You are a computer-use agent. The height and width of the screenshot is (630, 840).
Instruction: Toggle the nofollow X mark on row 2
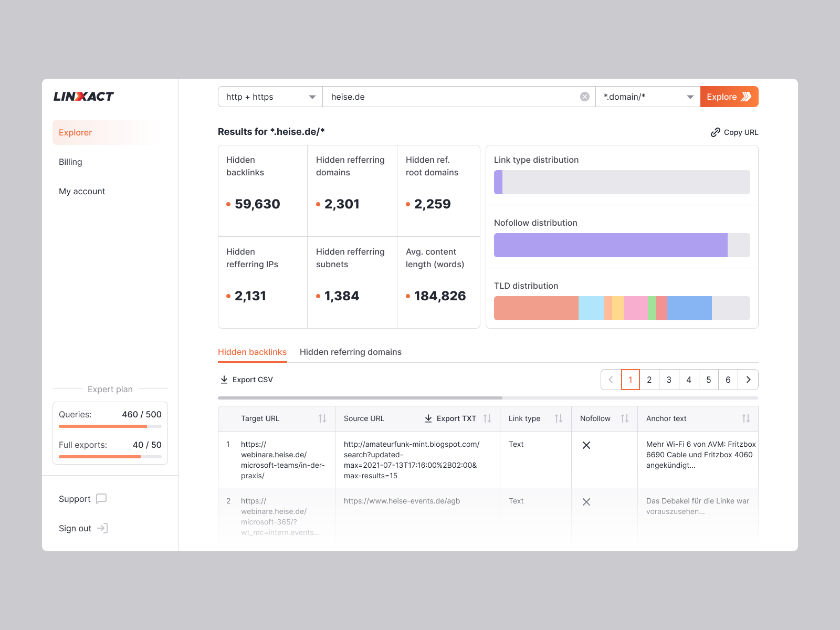586,502
